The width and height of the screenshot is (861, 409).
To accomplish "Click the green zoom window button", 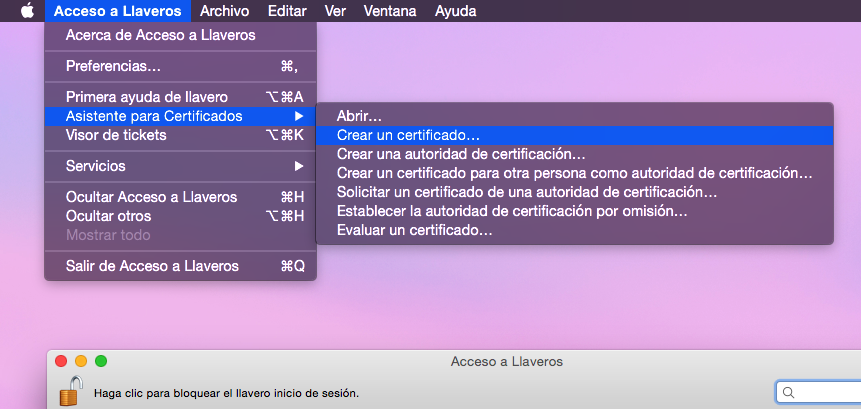I will [x=101, y=361].
